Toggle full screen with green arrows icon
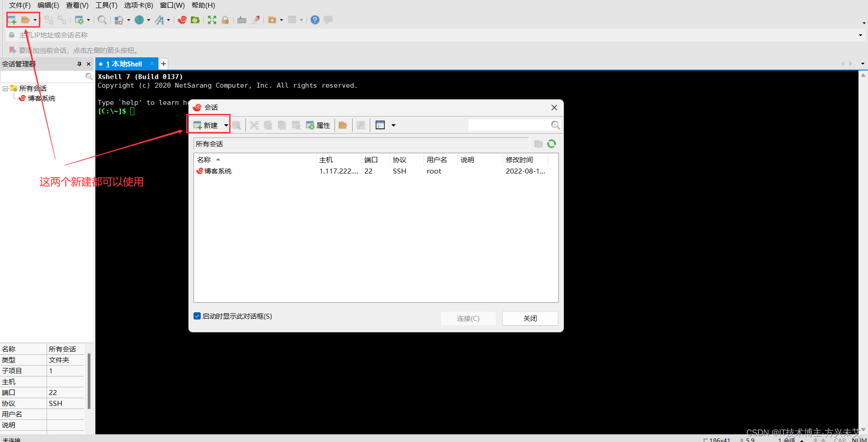Screen dimensions: 868x442 click(212, 20)
